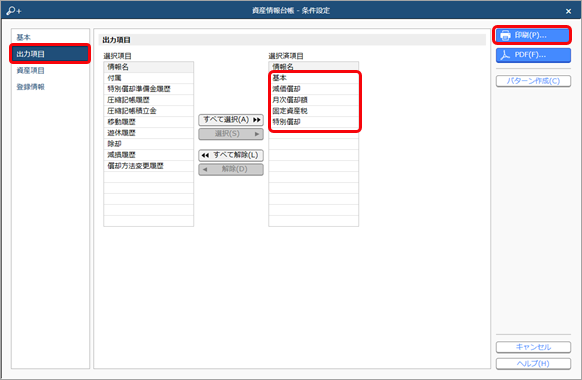Click the PDF(F)... button
Screen dimensions: 582x380
pyautogui.click(x=533, y=55)
